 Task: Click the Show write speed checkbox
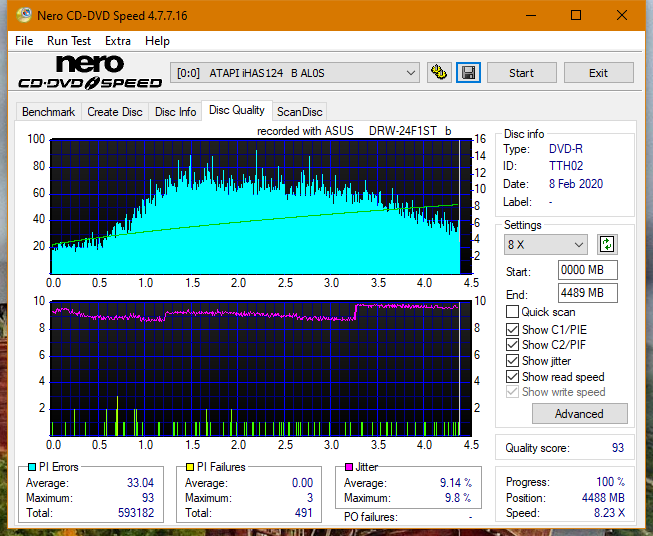512,392
